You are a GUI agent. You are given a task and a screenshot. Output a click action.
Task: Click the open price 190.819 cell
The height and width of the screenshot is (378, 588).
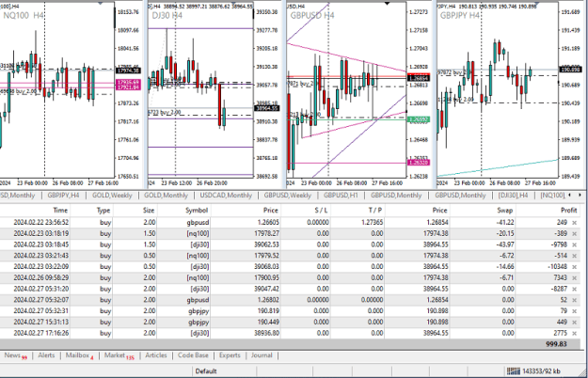pos(268,311)
